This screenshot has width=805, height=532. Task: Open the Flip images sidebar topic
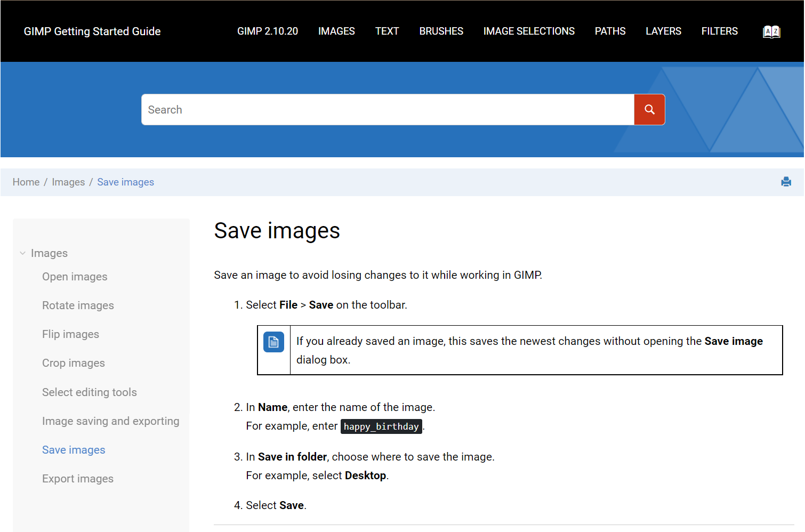70,334
